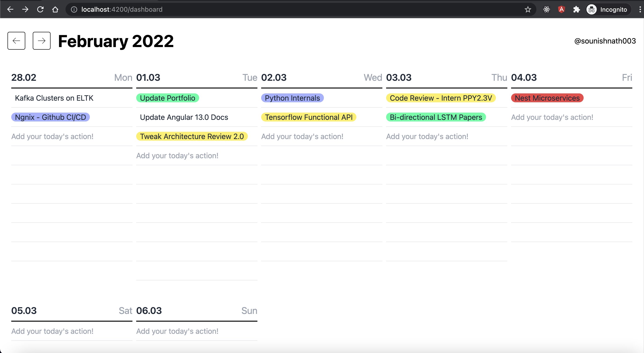644x353 pixels.
Task: Click add action field under 05.03 Saturday
Action: pos(52,331)
